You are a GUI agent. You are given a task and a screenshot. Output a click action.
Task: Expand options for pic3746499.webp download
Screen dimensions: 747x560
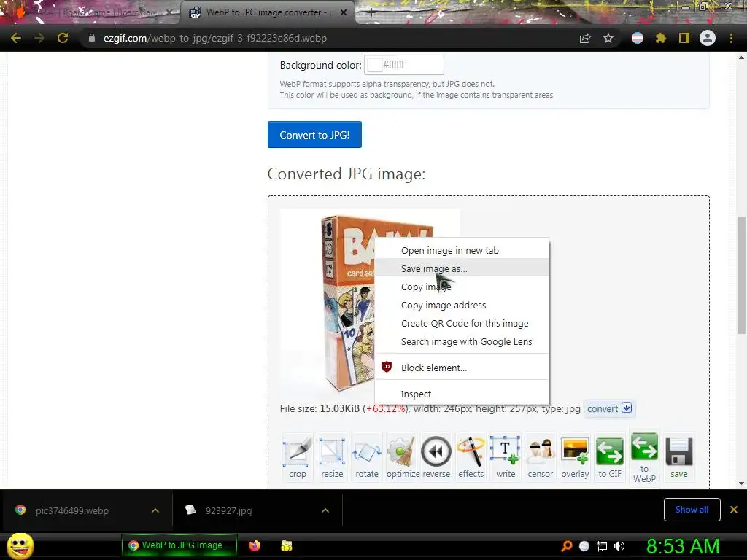(x=155, y=510)
